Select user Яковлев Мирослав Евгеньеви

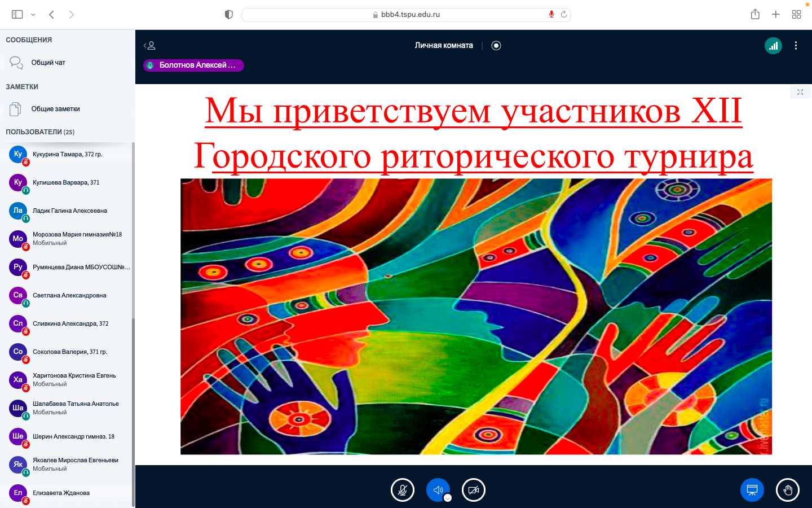click(67, 465)
